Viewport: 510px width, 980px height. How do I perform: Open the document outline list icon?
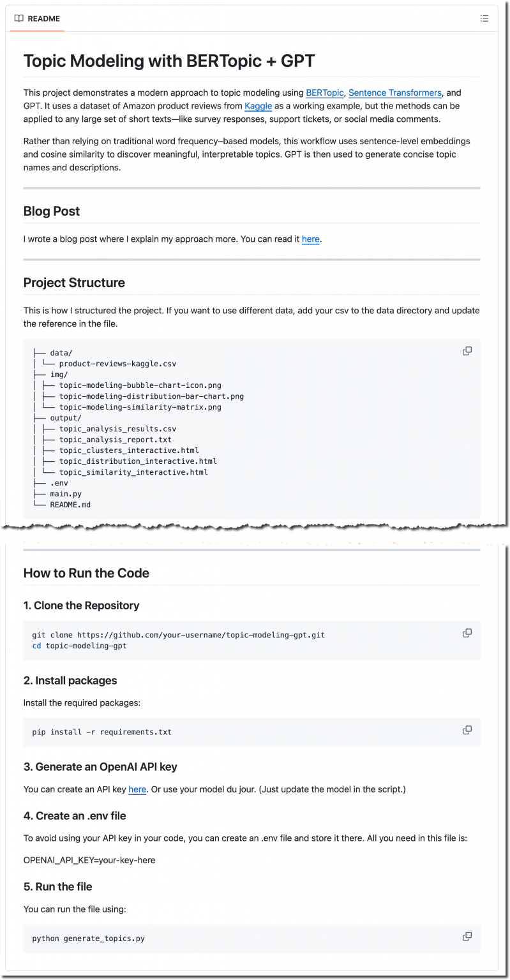point(484,19)
